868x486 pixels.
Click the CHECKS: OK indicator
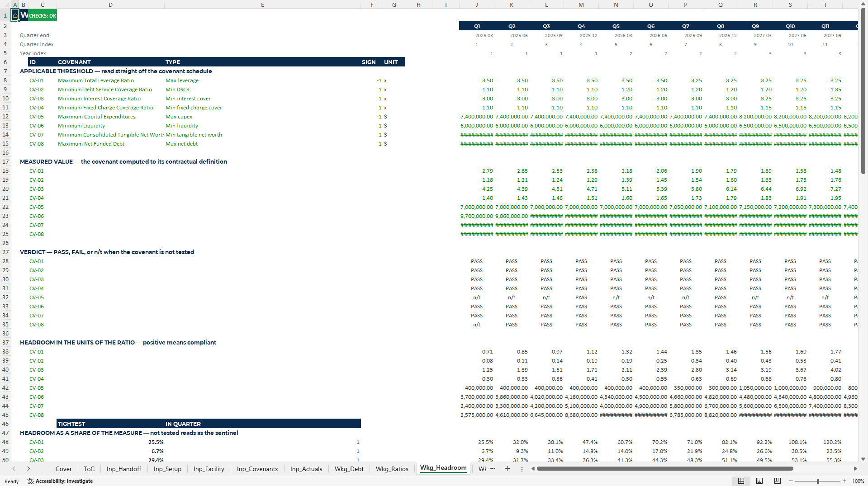43,16
